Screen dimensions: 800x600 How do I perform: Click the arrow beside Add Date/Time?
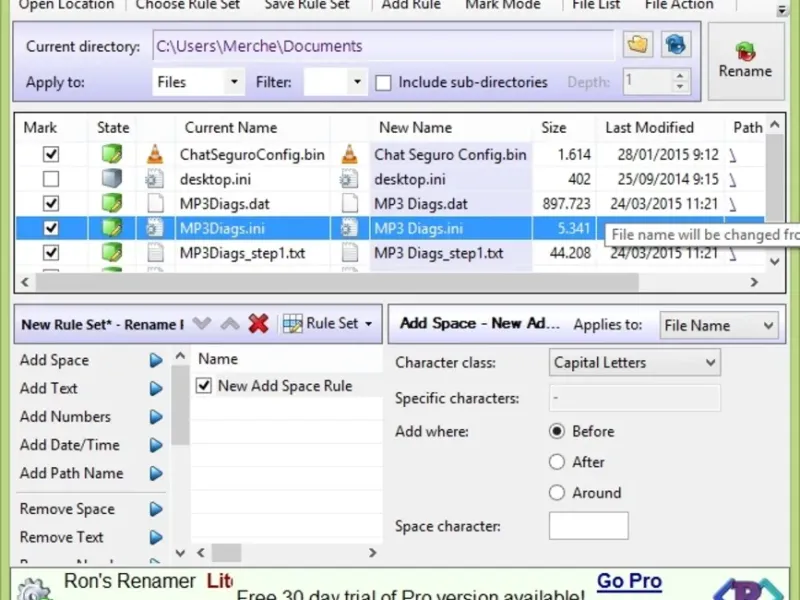tap(156, 445)
